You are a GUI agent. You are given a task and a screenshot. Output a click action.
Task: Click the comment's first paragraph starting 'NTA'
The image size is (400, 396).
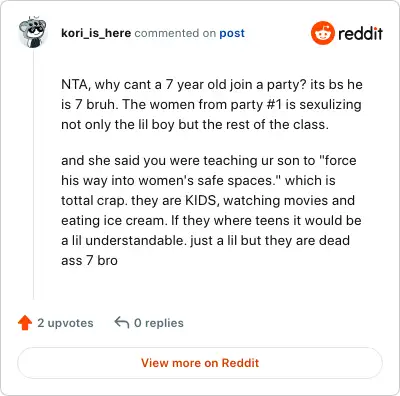pyautogui.click(x=212, y=104)
